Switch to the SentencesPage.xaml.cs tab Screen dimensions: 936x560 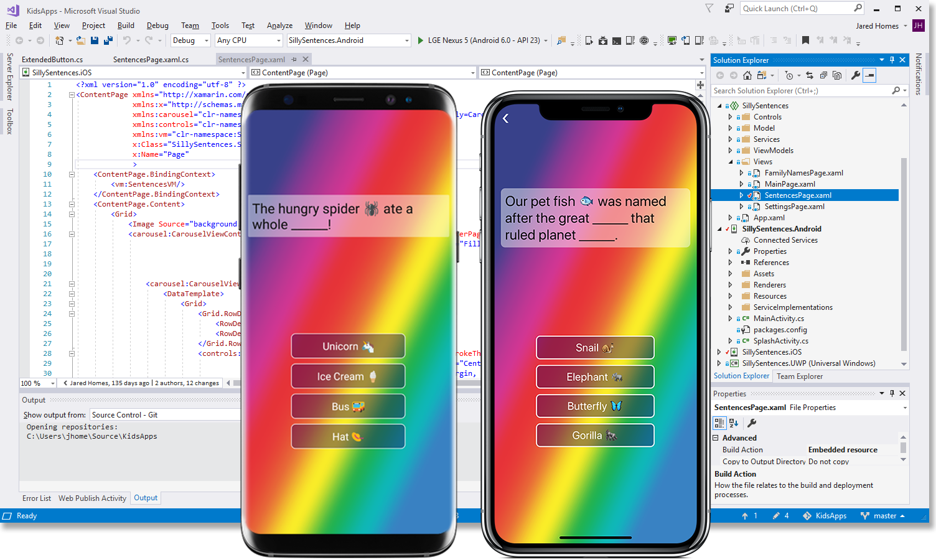[151, 60]
